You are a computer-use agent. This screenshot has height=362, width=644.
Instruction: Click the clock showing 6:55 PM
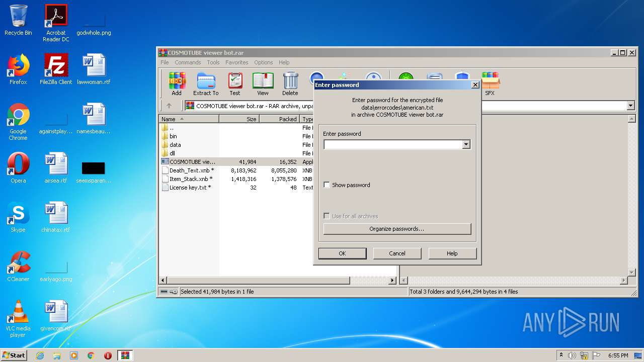coord(618,355)
